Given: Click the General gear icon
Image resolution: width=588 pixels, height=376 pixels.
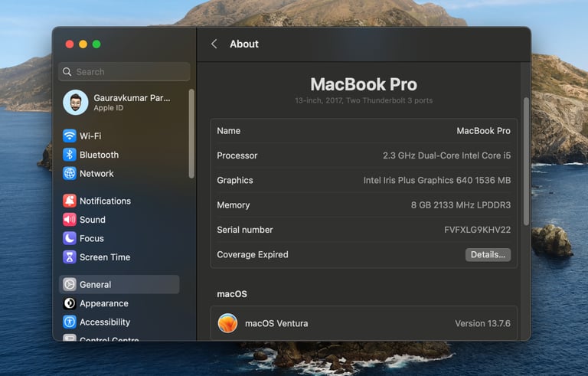Looking at the screenshot, I should click(x=70, y=284).
